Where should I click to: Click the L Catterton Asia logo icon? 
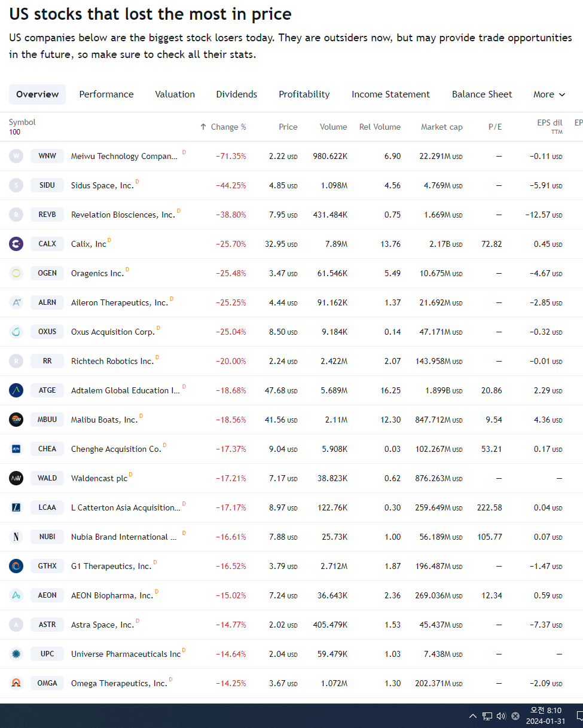point(16,507)
